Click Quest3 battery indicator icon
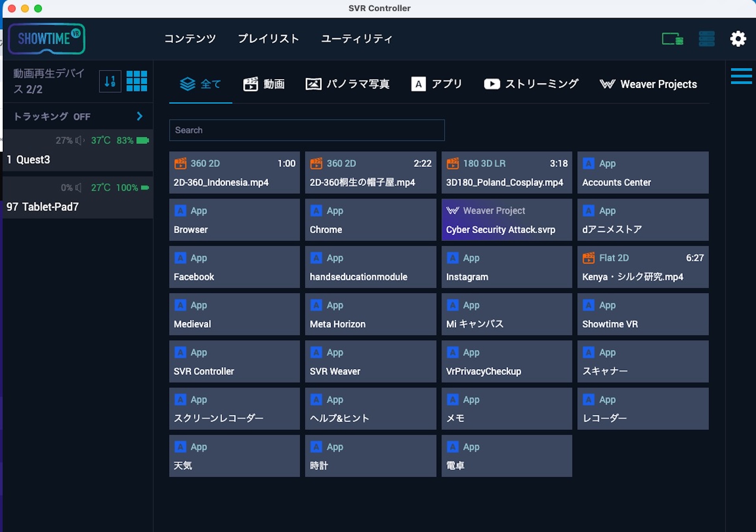756x532 pixels. (x=143, y=140)
